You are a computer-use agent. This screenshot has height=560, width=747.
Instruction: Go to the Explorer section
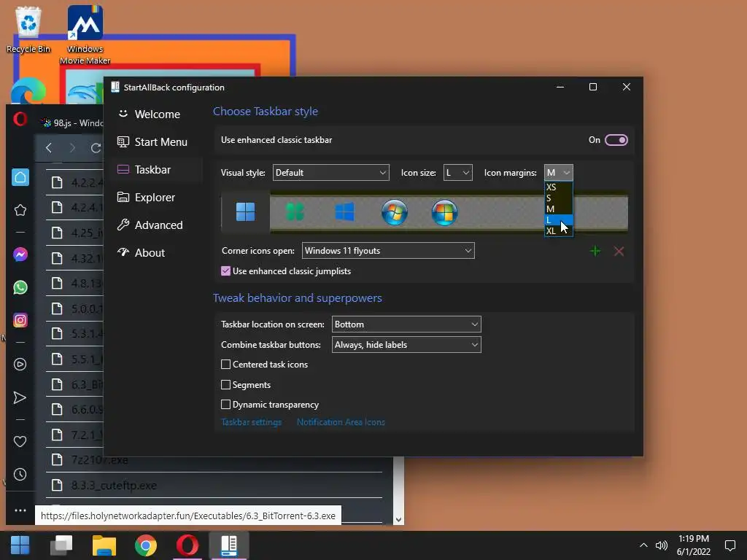pos(158,197)
